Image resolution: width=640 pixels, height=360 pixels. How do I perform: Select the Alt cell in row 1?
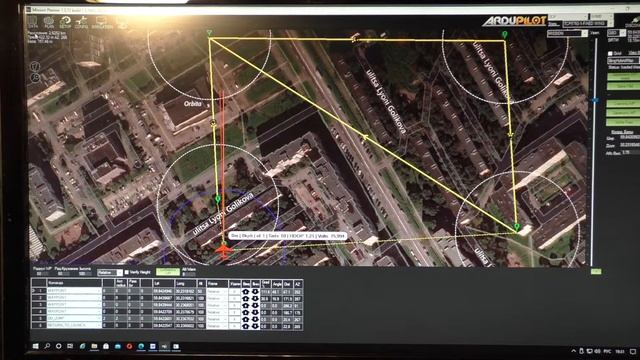[201, 291]
